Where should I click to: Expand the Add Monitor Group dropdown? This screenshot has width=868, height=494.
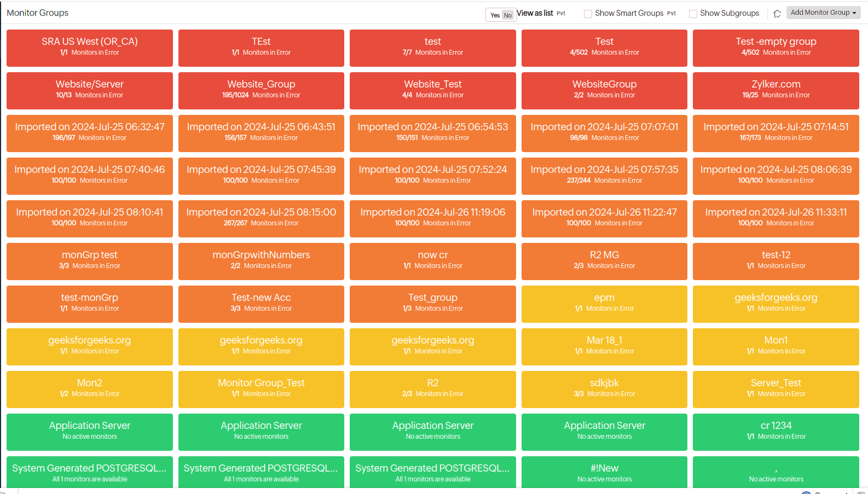[823, 13]
